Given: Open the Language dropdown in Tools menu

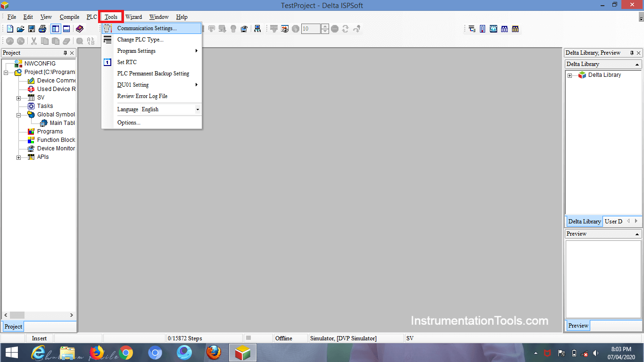Looking at the screenshot, I should pos(198,109).
